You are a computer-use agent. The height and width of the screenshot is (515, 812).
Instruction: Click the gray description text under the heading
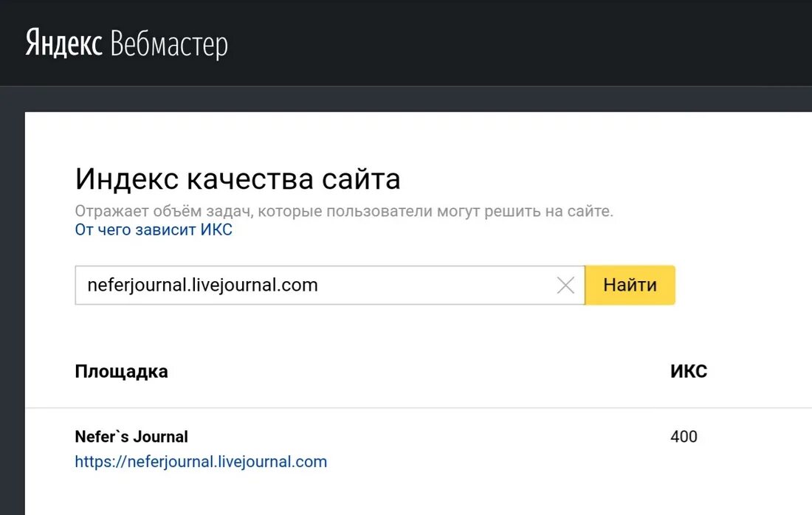(344, 212)
